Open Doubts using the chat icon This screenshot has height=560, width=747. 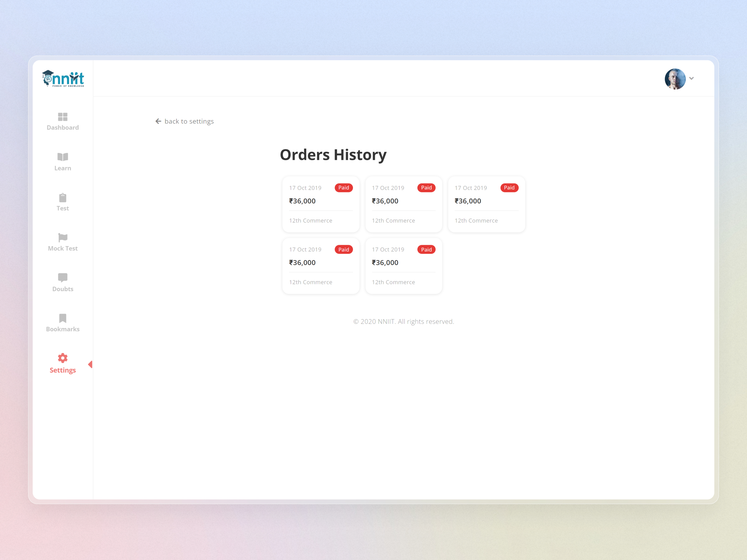tap(63, 278)
